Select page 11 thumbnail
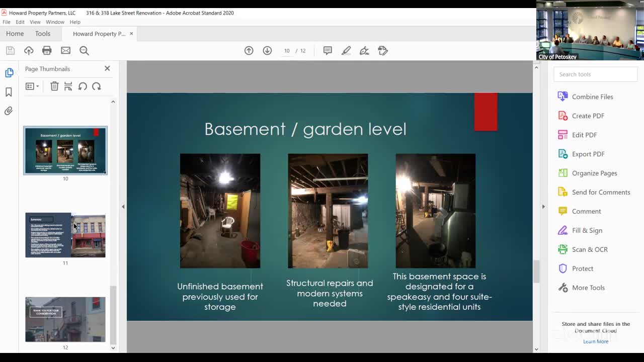 65,235
